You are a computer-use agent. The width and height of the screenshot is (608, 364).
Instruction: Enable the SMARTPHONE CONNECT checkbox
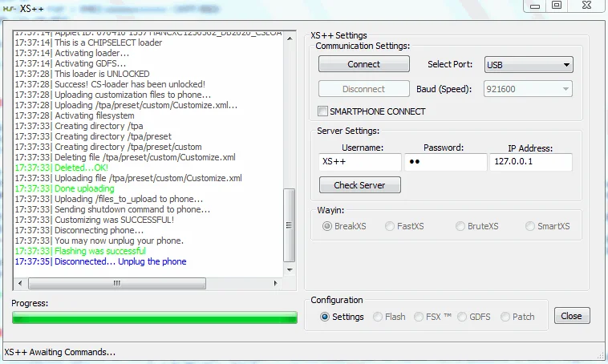(322, 111)
